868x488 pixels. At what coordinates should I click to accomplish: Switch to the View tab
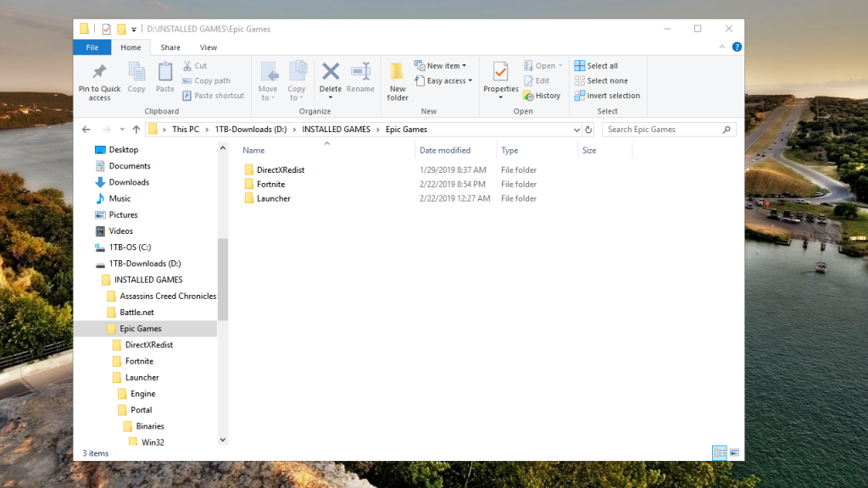209,47
